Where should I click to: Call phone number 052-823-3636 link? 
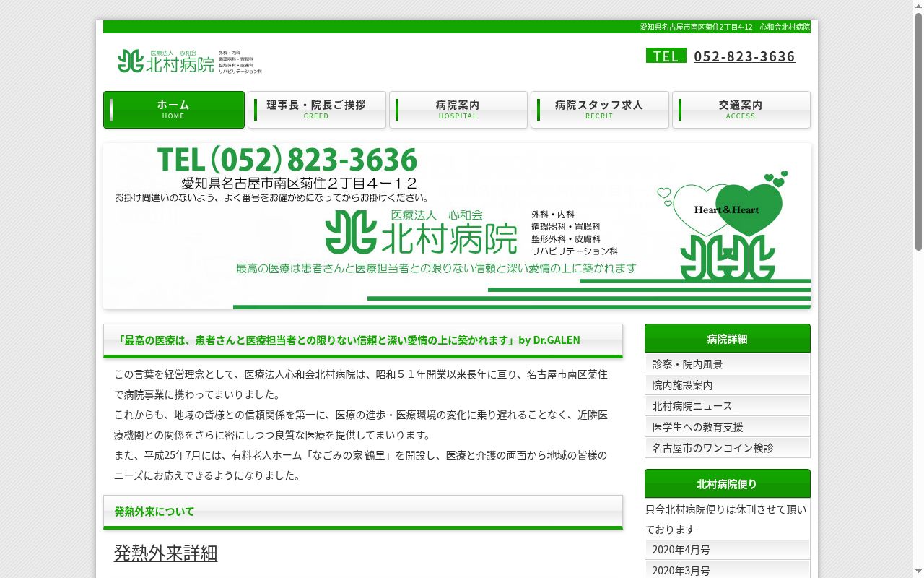(x=744, y=56)
